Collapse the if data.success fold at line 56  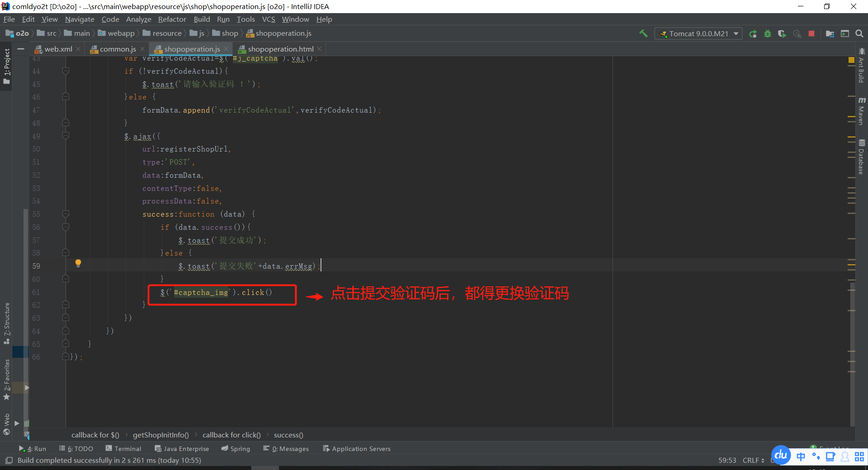coord(66,227)
